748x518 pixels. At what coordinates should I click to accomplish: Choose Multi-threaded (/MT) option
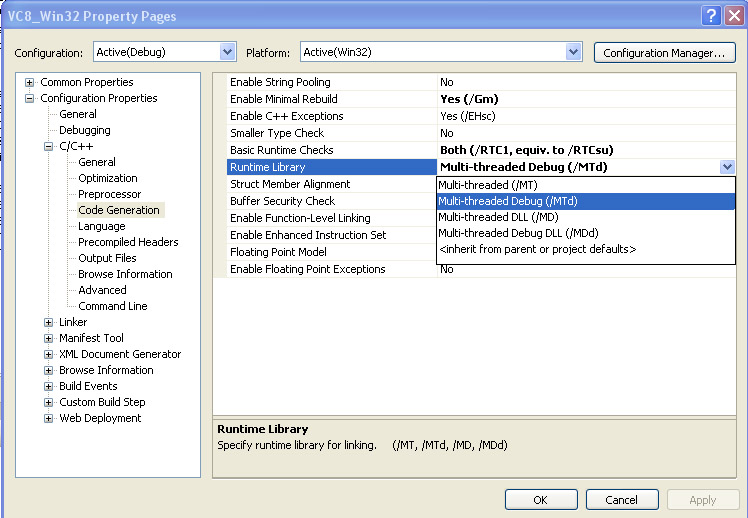tap(586, 185)
